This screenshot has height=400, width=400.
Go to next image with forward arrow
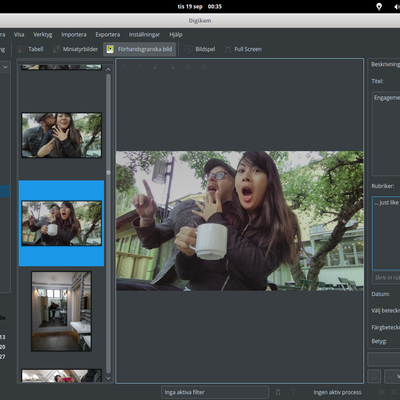tap(140, 67)
